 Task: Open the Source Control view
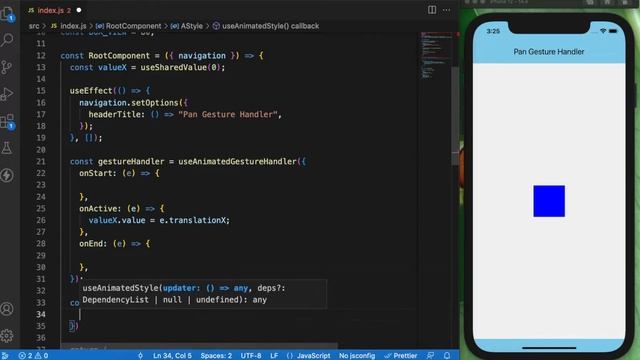tap(7, 67)
